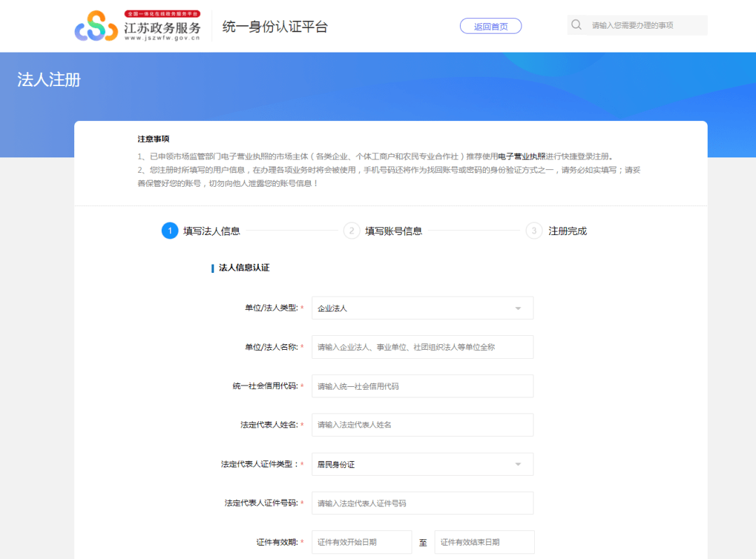Click the 证件有效结束日期 field
Image resolution: width=756 pixels, height=559 pixels.
click(x=484, y=542)
